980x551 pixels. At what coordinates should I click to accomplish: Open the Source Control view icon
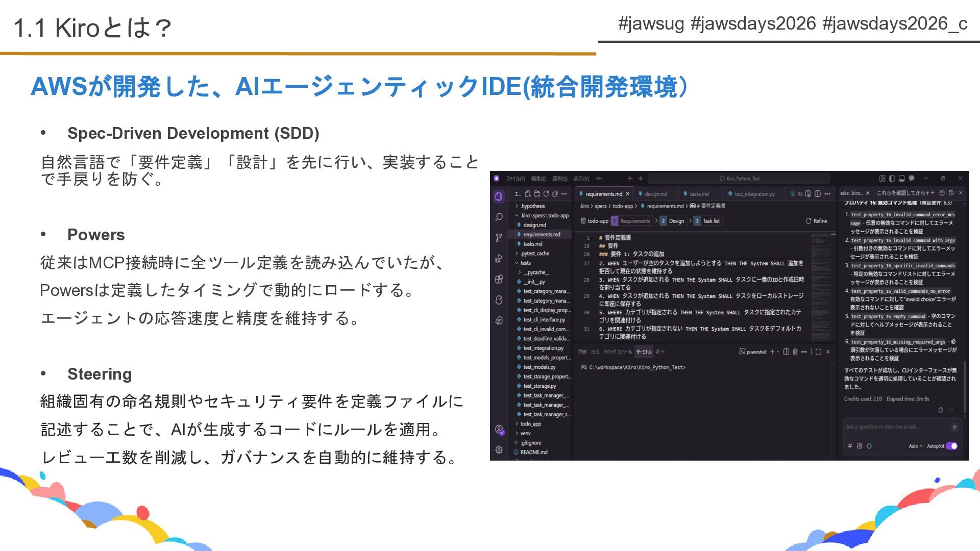[x=499, y=238]
